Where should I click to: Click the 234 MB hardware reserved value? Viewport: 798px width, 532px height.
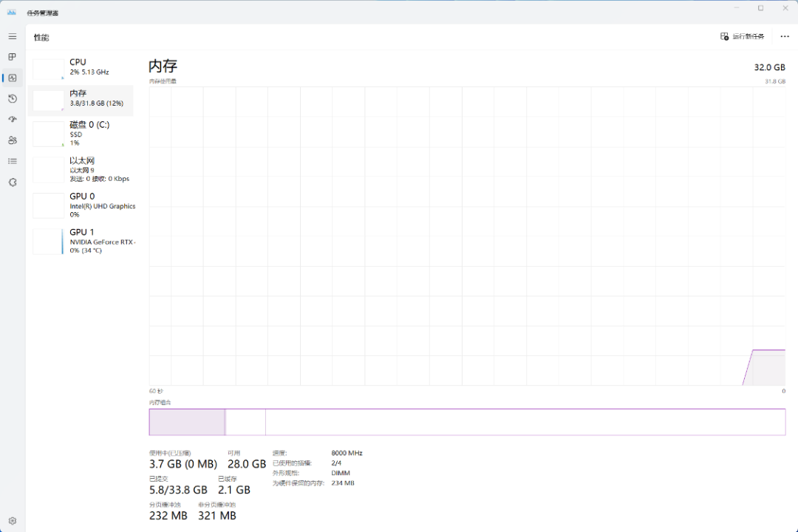(343, 483)
